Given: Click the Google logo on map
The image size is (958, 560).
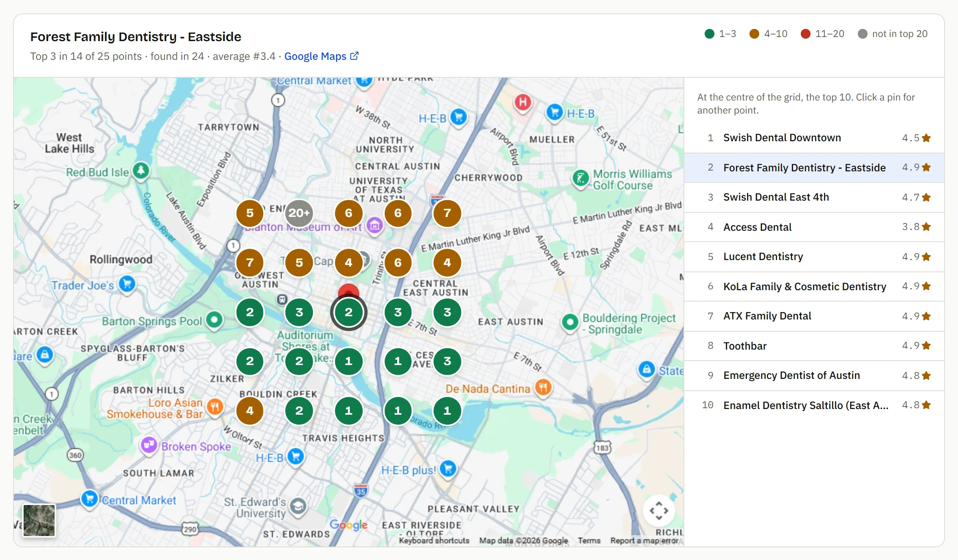Looking at the screenshot, I should [348, 525].
